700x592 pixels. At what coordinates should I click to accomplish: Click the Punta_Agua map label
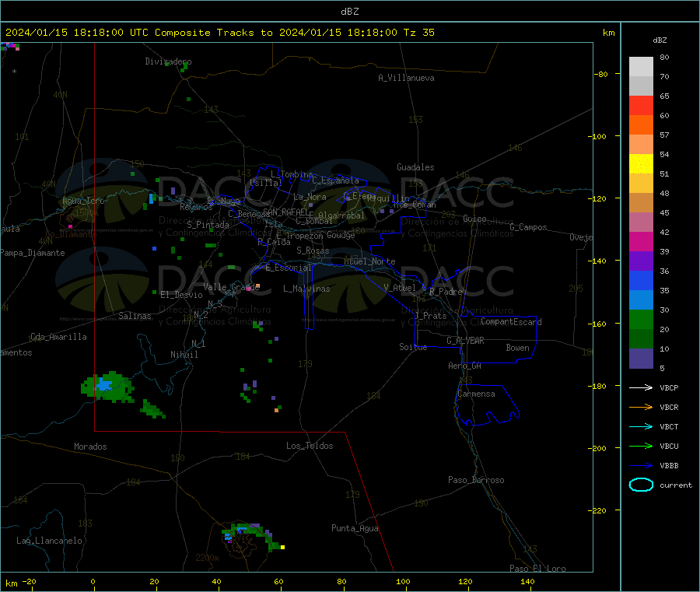355,528
